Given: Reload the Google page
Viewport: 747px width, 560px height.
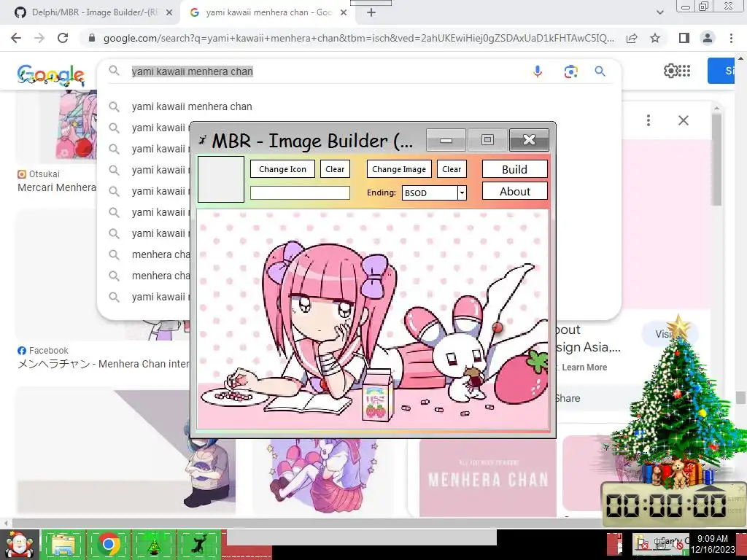Looking at the screenshot, I should pyautogui.click(x=63, y=38).
